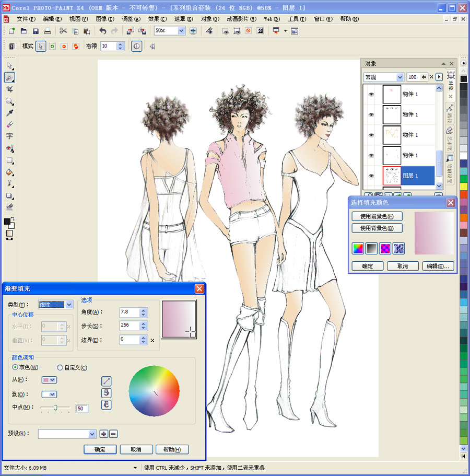Select the Crop tool in toolbox
Image resolution: width=470 pixels, height=476 pixels.
[x=10, y=89]
